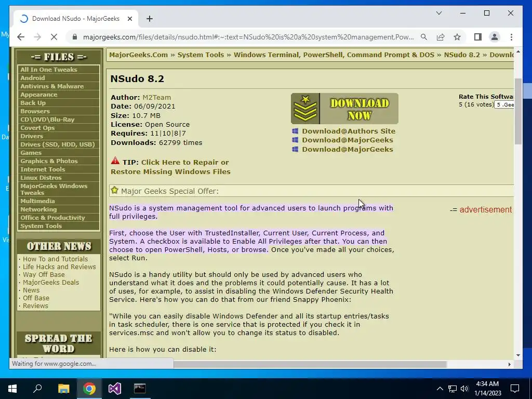Click the second Download@MajorGeeks link
532x399 pixels.
click(348, 149)
